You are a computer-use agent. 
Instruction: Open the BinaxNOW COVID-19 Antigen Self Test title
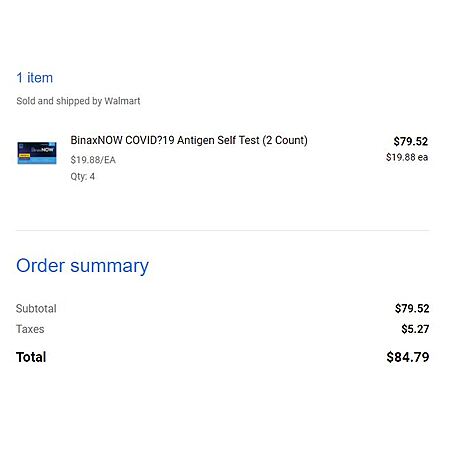click(189, 140)
